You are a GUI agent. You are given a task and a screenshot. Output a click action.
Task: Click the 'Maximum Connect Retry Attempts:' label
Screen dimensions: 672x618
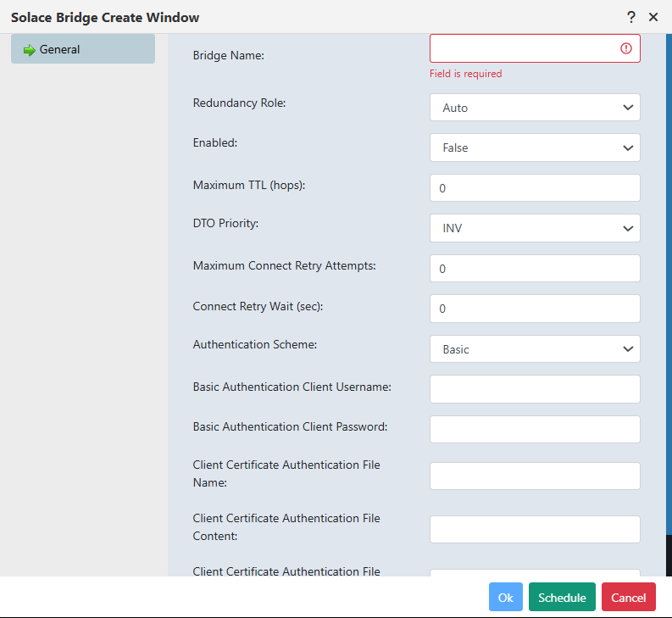pos(284,266)
